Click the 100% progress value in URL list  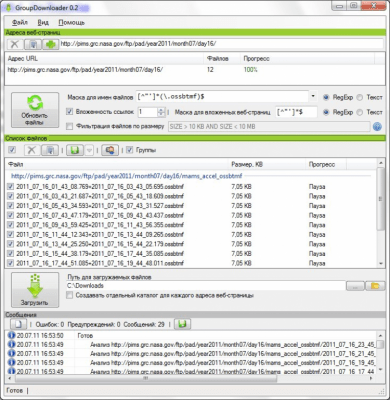[x=250, y=70]
